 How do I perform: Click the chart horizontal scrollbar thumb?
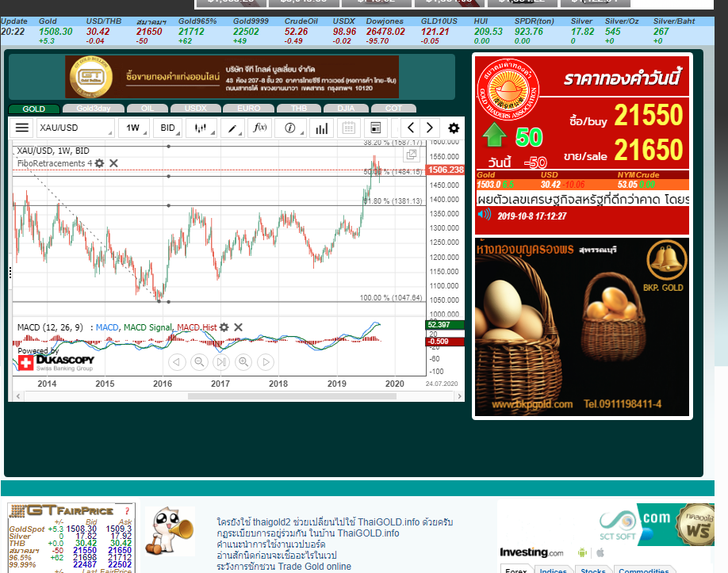(x=292, y=396)
